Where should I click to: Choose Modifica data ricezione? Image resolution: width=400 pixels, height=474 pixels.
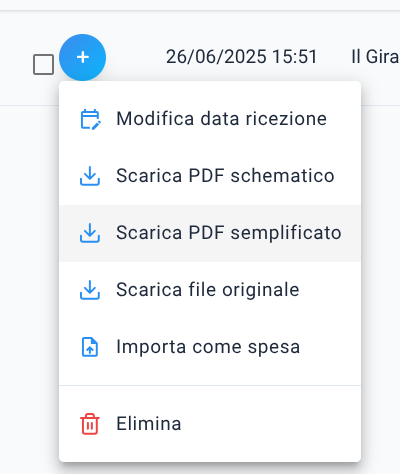tap(210, 119)
